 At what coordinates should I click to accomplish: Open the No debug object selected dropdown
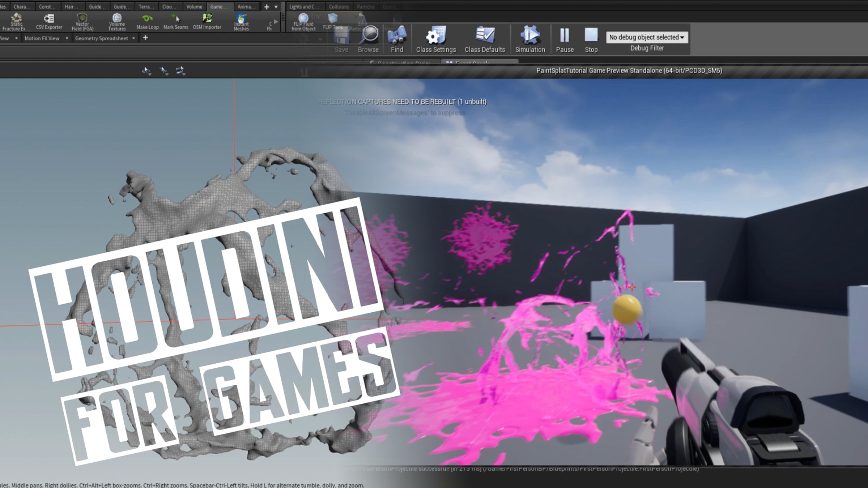[x=647, y=37]
